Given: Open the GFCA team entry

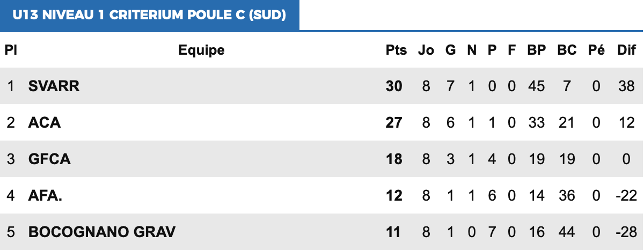Looking at the screenshot, I should click(49, 159).
